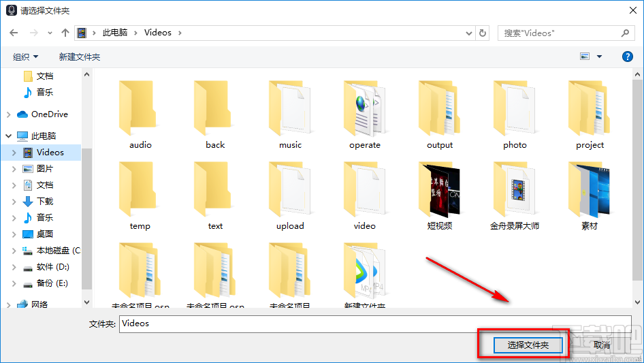The width and height of the screenshot is (644, 363).
Task: Open help with the question mark icon
Action: point(627,57)
